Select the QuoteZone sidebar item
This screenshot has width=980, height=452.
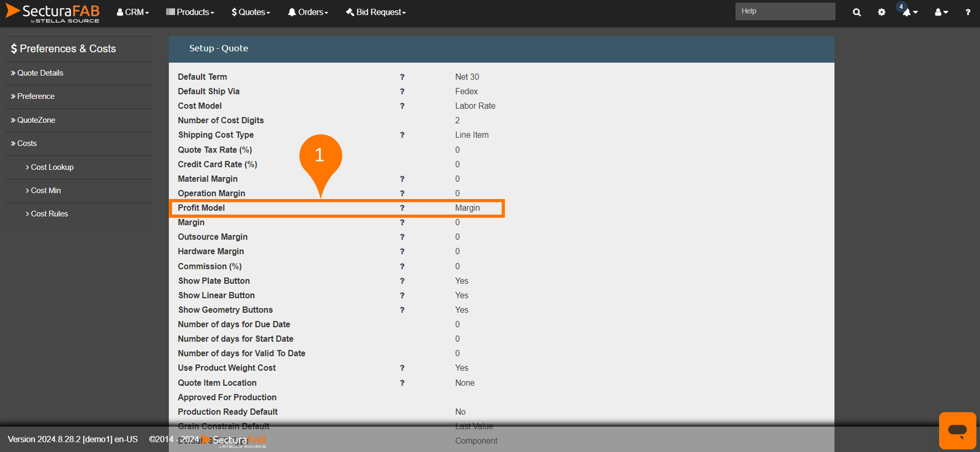point(36,120)
